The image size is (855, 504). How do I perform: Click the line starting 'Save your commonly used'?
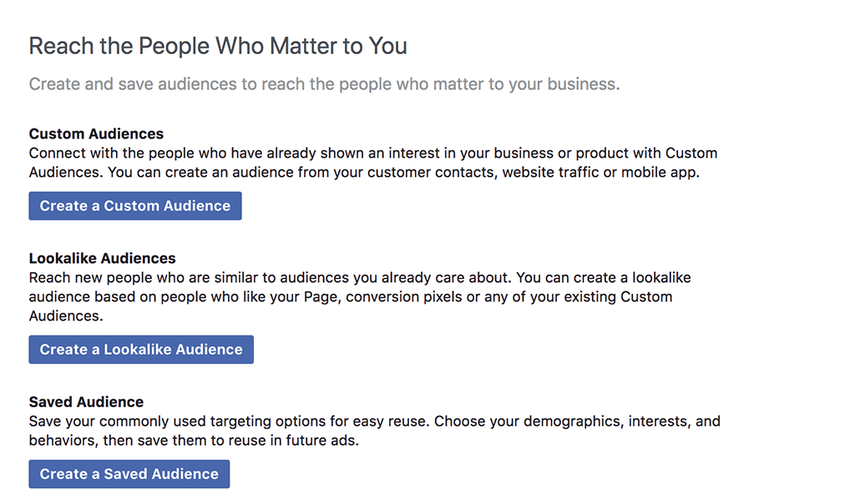[374, 421]
